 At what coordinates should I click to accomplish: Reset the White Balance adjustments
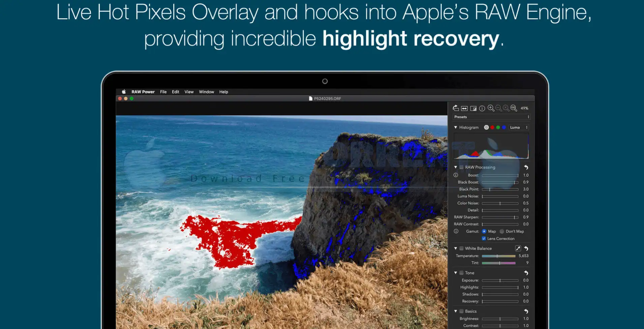(526, 248)
